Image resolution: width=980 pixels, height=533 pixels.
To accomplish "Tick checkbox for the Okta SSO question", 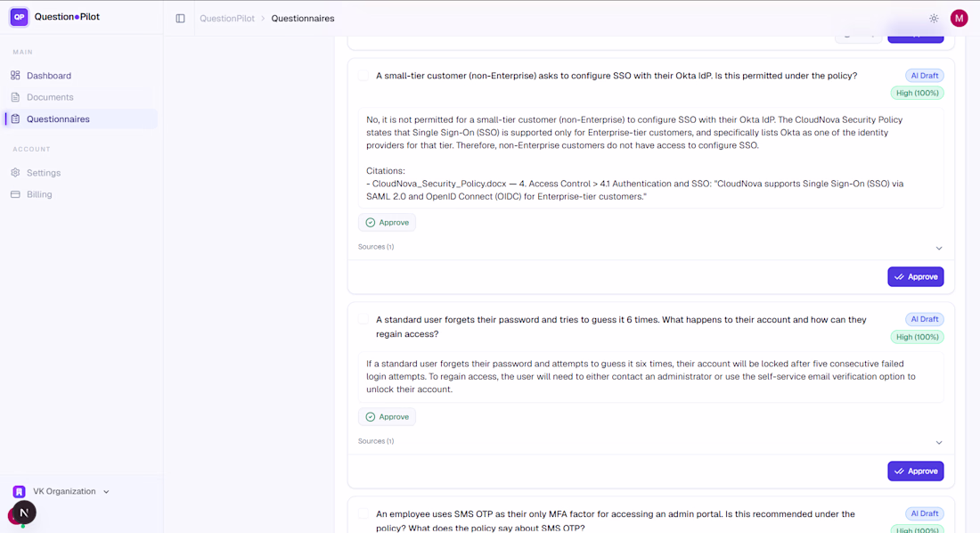I will point(363,76).
